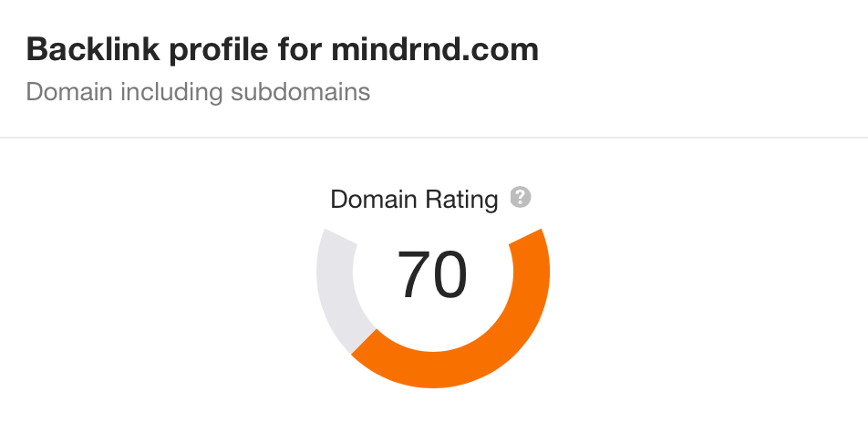This screenshot has width=868, height=443.
Task: Click the Domain including subdomains subtitle
Action: (198, 92)
